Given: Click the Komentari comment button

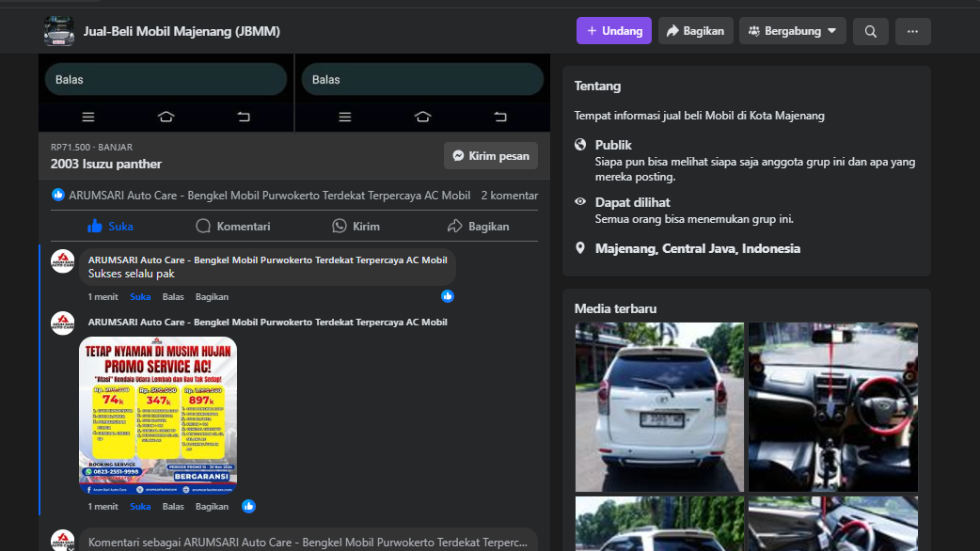Looking at the screenshot, I should [x=232, y=227].
